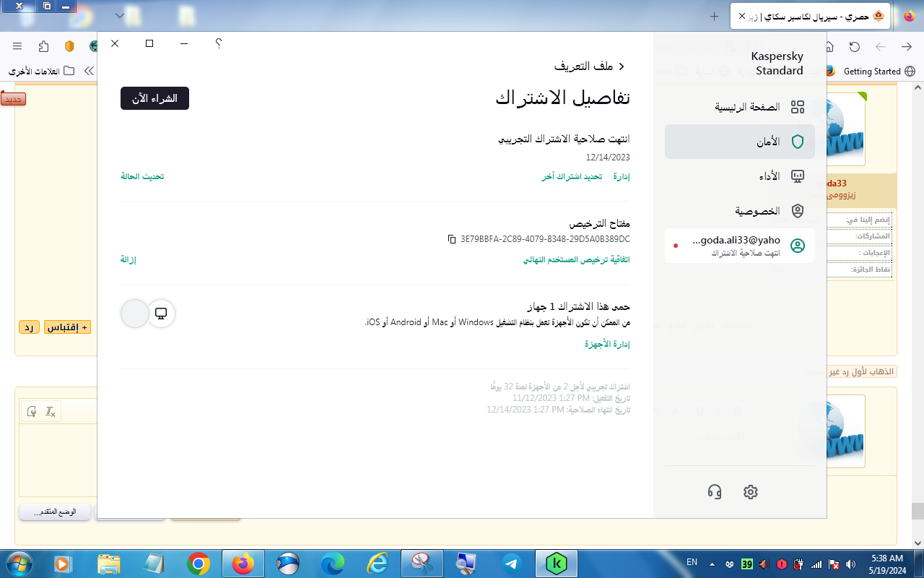Open Kaspersky settings gear icon
Viewport: 924px width, 578px height.
751,492
